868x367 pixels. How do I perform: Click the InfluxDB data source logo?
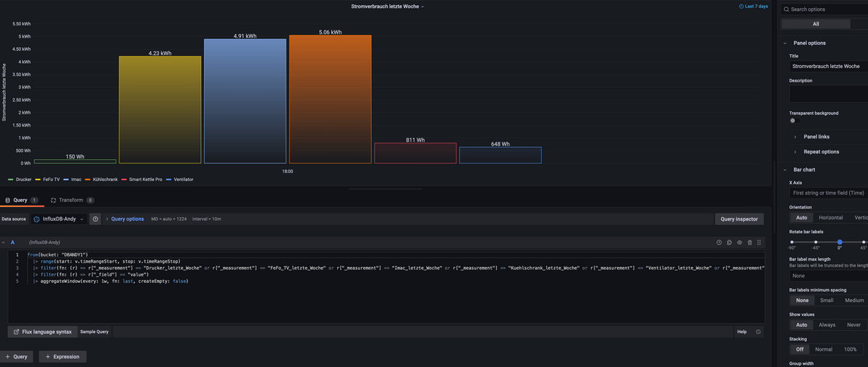pyautogui.click(x=37, y=219)
